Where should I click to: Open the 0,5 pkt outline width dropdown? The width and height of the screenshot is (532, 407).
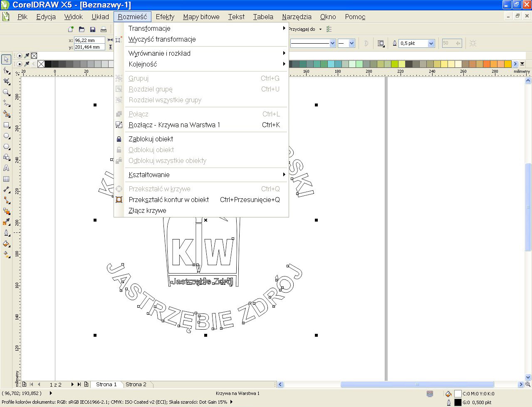(431, 43)
